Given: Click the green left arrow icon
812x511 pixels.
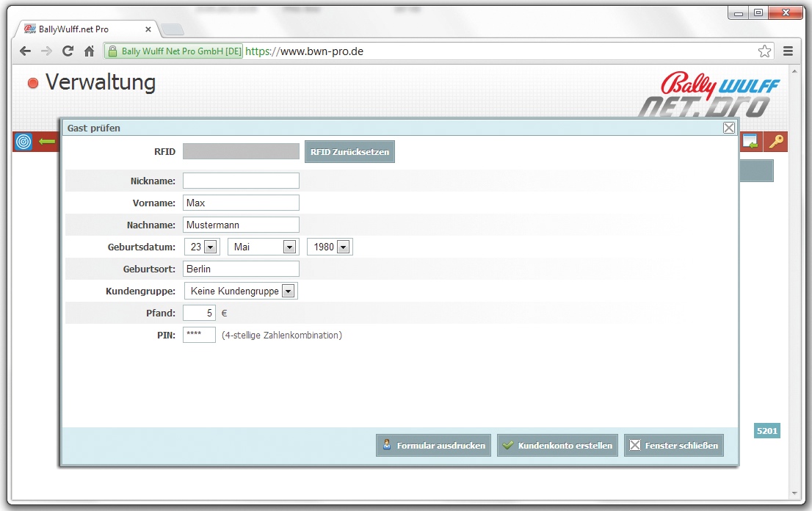Looking at the screenshot, I should click(x=47, y=142).
